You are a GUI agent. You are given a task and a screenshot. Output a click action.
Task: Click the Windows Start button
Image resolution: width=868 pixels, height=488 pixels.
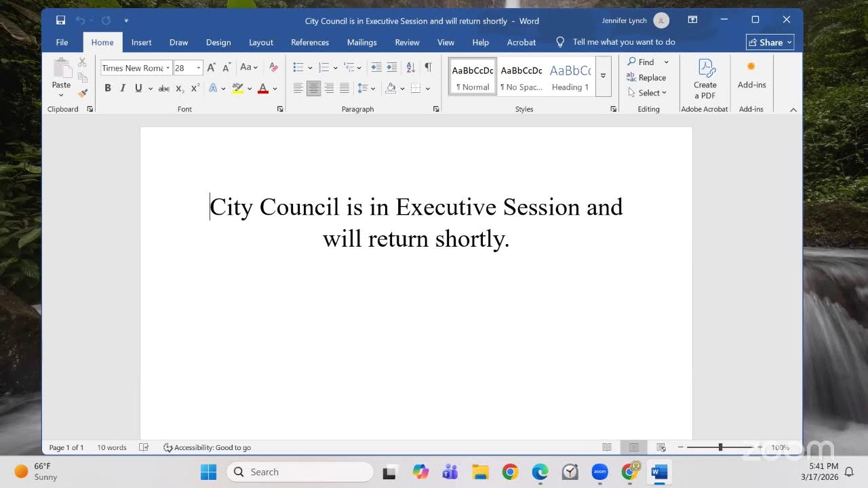coord(208,472)
